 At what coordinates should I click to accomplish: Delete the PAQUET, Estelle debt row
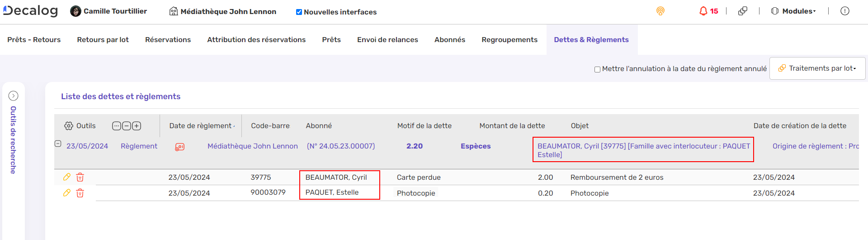(80, 193)
